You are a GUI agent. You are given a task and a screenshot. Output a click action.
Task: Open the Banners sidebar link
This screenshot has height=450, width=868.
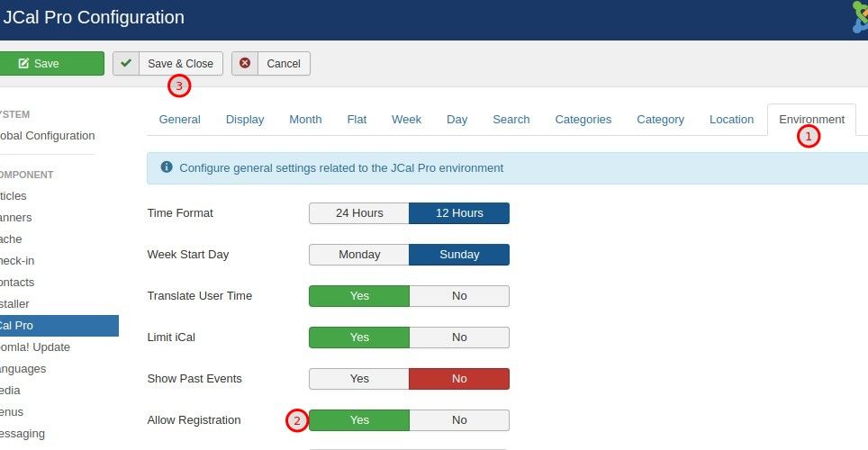16,218
